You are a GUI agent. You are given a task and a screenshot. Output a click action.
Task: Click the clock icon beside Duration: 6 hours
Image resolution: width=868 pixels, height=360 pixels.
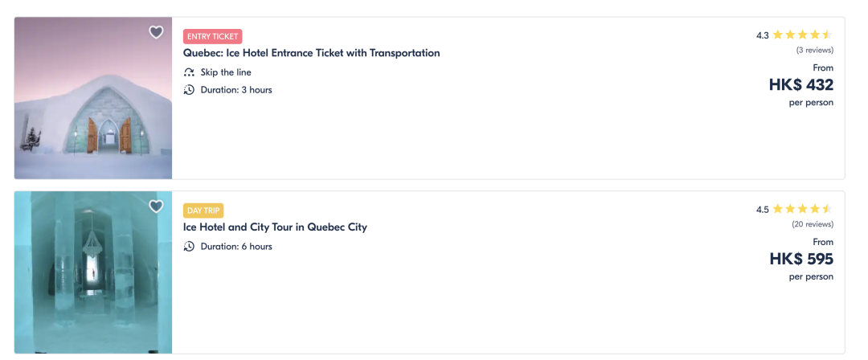click(190, 247)
